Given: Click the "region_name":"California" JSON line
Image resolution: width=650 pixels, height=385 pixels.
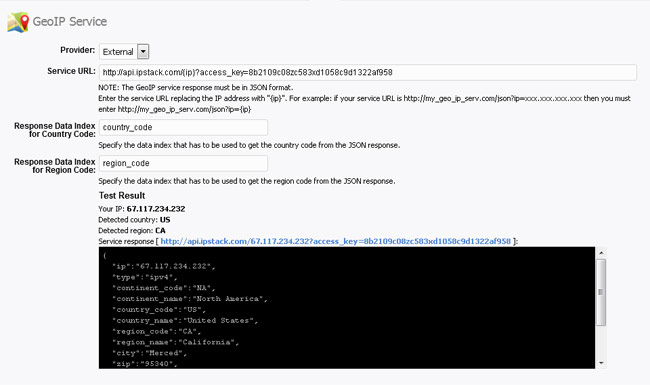Looking at the screenshot, I should 175,342.
